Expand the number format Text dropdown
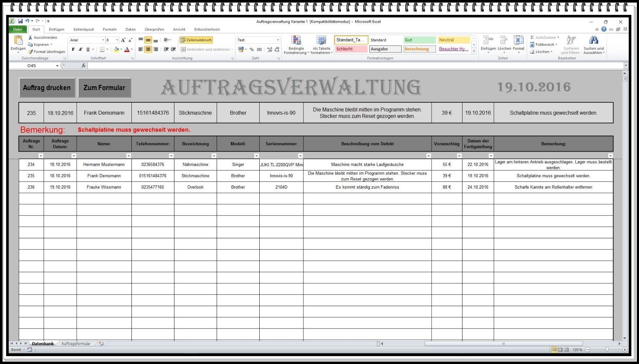 point(278,40)
